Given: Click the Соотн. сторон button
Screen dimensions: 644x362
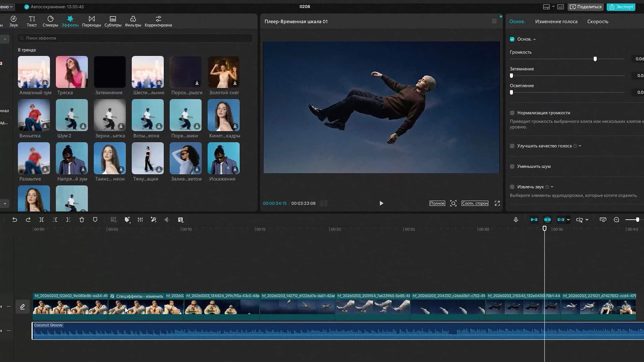Looking at the screenshot, I should (x=475, y=203).
